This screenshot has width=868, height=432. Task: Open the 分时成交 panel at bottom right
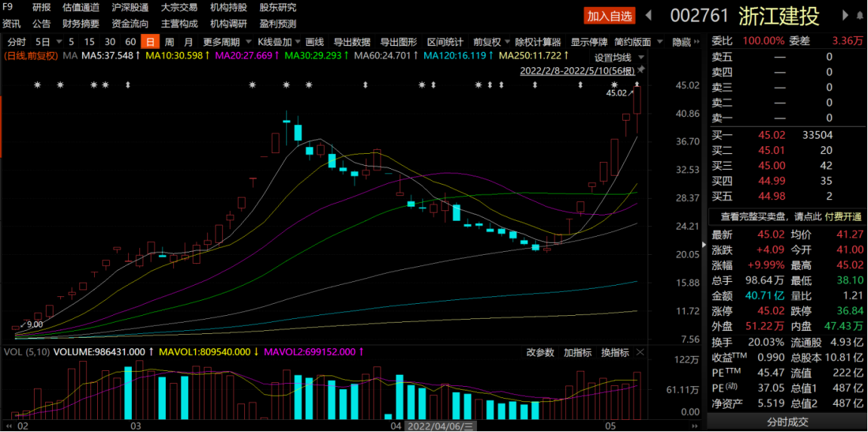coord(787,422)
